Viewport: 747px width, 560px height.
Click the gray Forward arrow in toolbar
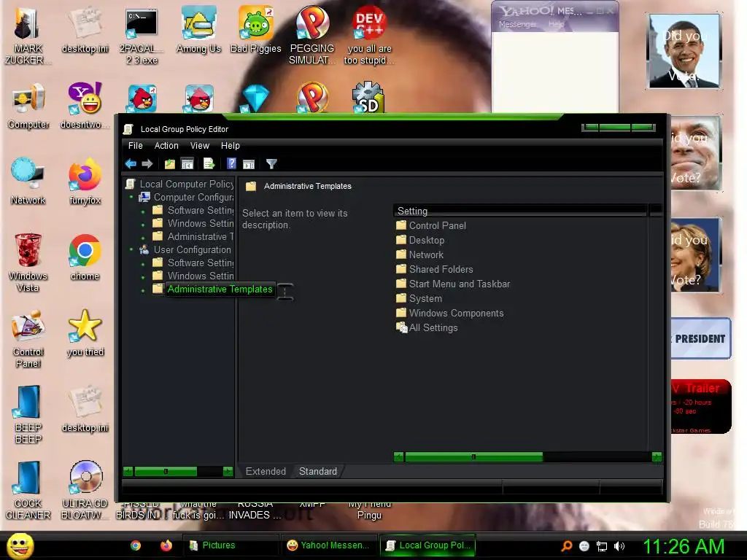[x=147, y=164]
